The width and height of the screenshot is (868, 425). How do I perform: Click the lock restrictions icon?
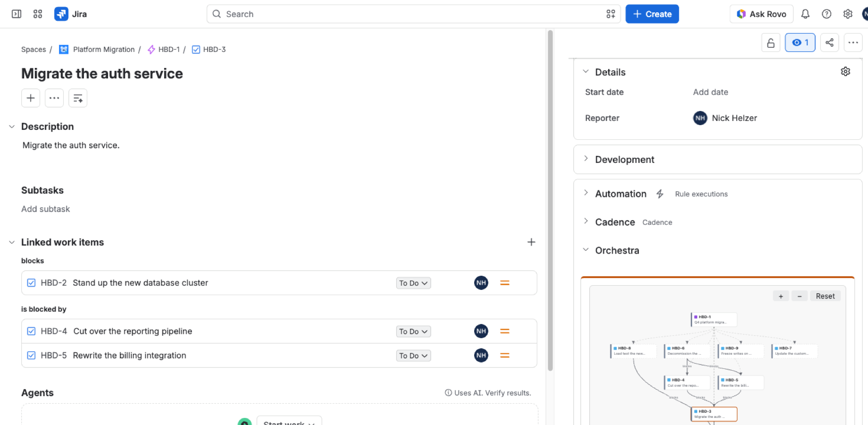(771, 42)
